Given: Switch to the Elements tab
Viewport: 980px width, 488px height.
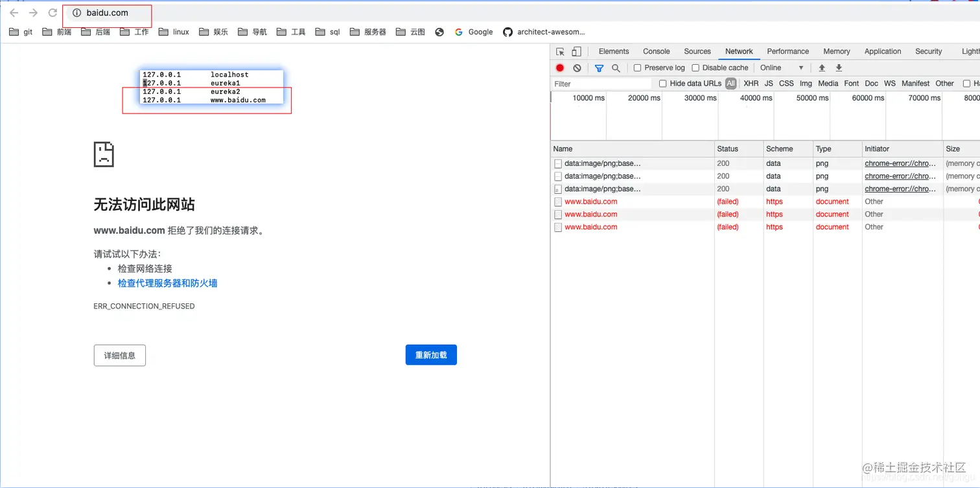Looking at the screenshot, I should click(614, 51).
